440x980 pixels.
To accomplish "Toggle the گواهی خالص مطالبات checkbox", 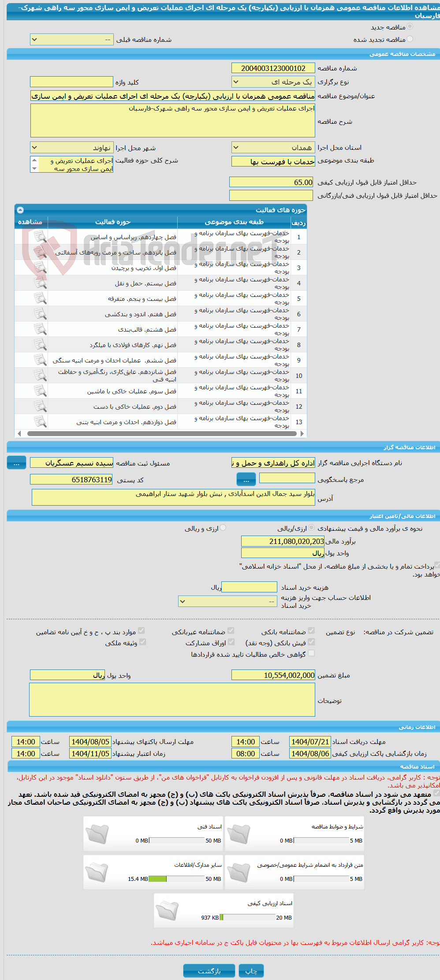I will [311, 653].
